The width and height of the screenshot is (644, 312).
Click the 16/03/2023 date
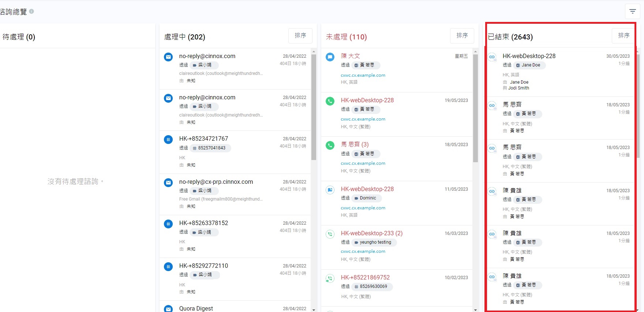[456, 233]
